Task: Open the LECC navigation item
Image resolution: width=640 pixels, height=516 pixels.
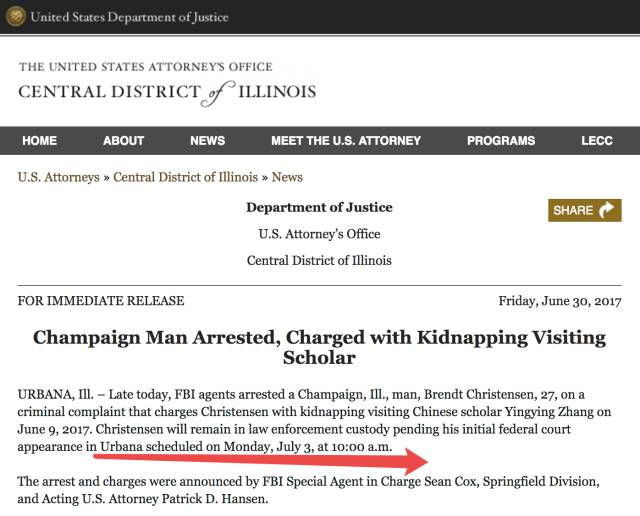Action: pyautogui.click(x=597, y=141)
